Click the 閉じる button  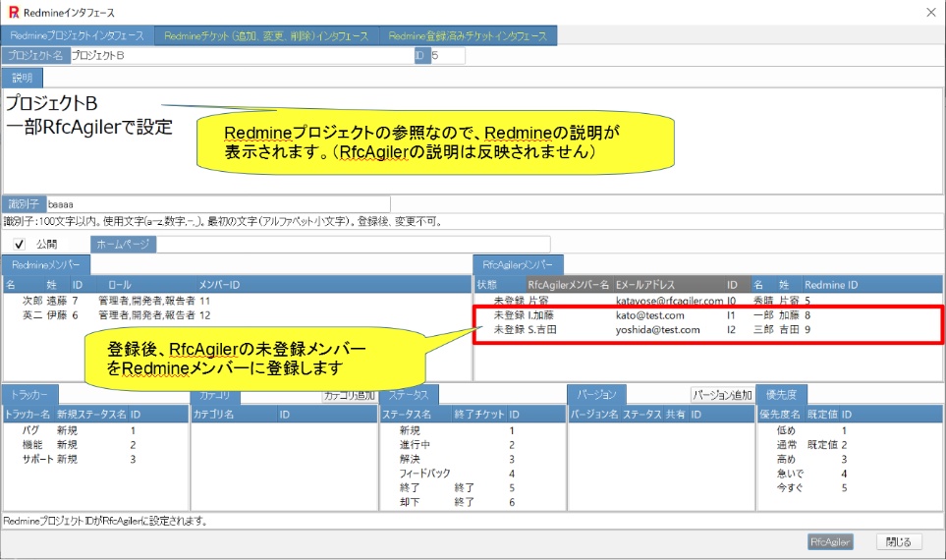(898, 542)
